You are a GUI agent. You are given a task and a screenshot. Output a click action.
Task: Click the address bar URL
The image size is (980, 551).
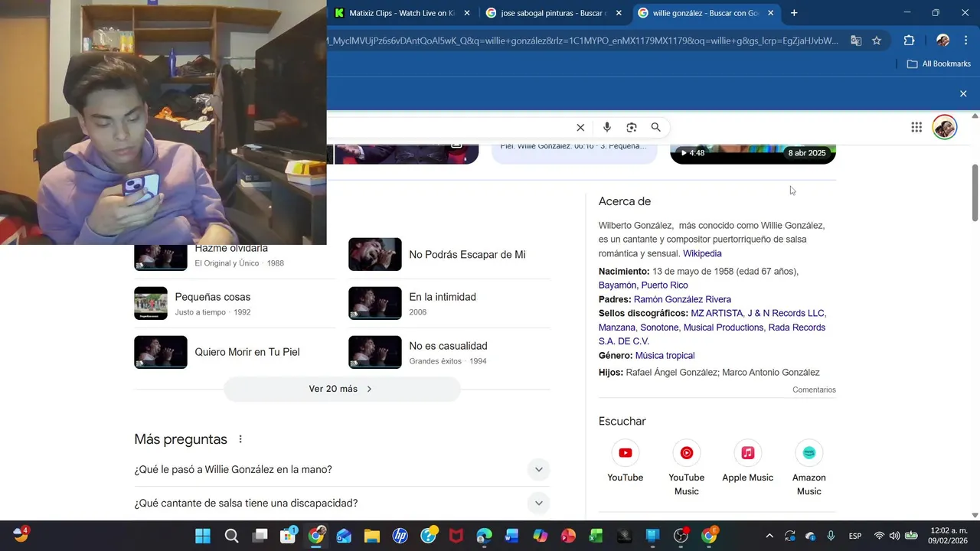(583, 41)
